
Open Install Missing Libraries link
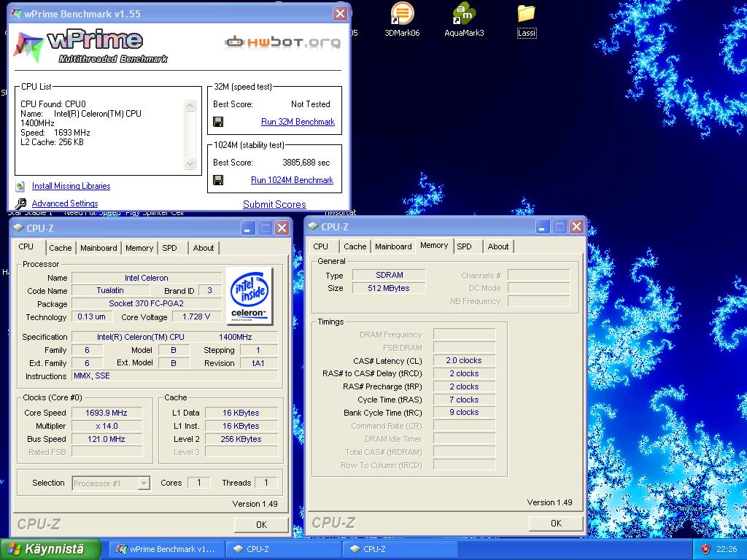[71, 186]
